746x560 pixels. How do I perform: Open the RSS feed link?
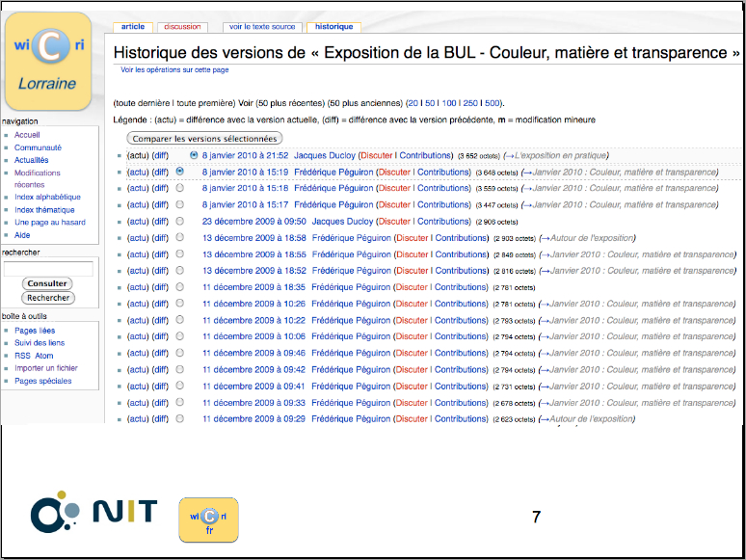(x=22, y=356)
